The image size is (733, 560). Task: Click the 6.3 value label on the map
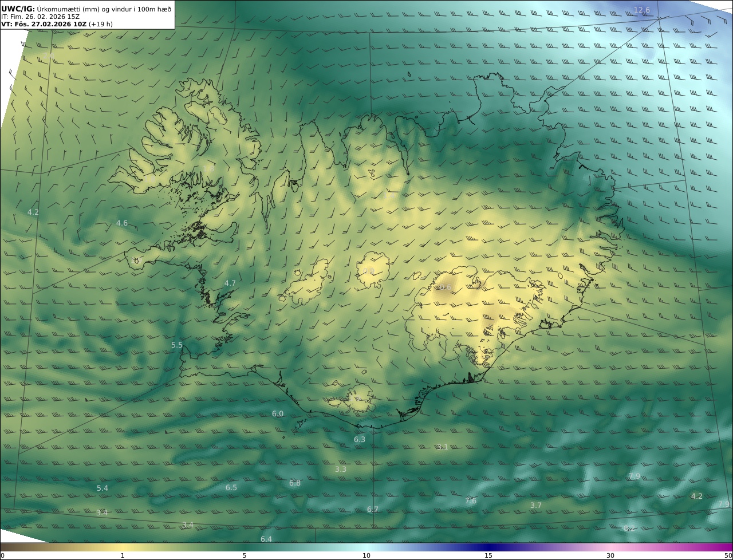(x=360, y=439)
